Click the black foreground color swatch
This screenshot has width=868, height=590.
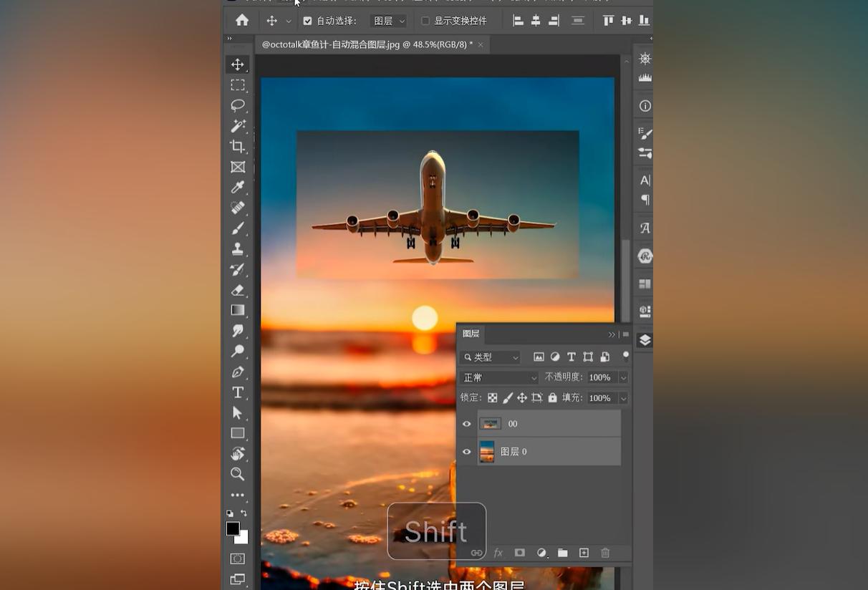coord(233,528)
